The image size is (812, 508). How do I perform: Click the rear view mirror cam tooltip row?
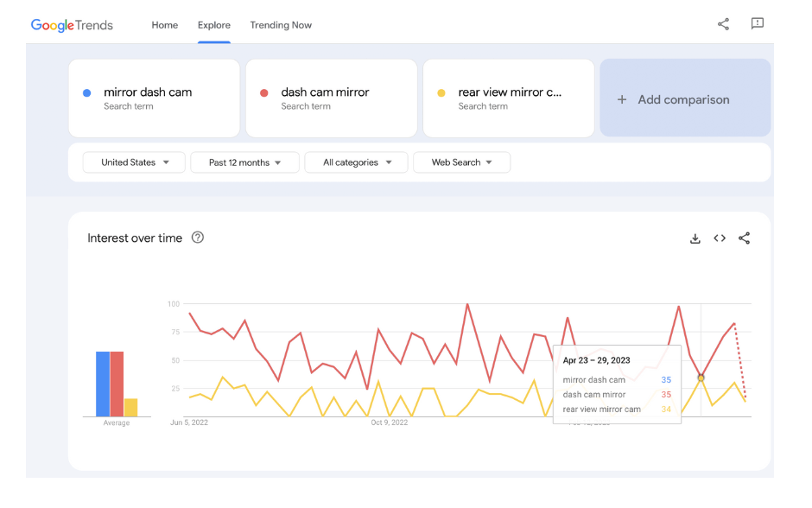[x=617, y=410]
